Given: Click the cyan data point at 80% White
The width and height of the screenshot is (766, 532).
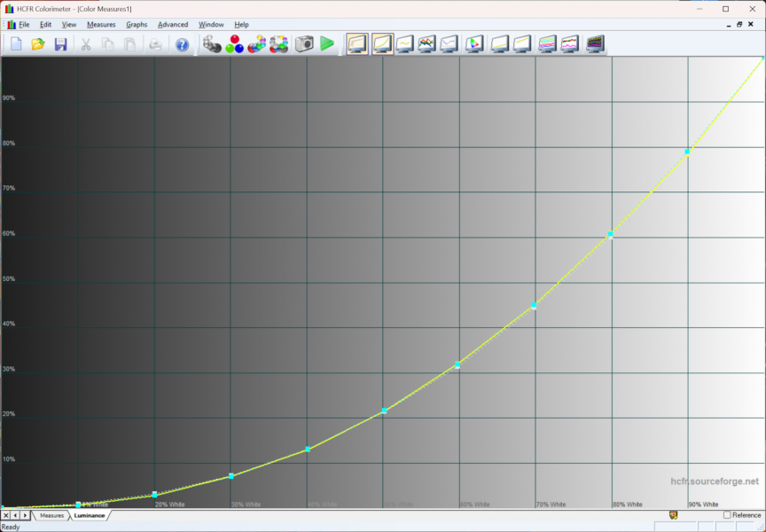Looking at the screenshot, I should click(611, 234).
